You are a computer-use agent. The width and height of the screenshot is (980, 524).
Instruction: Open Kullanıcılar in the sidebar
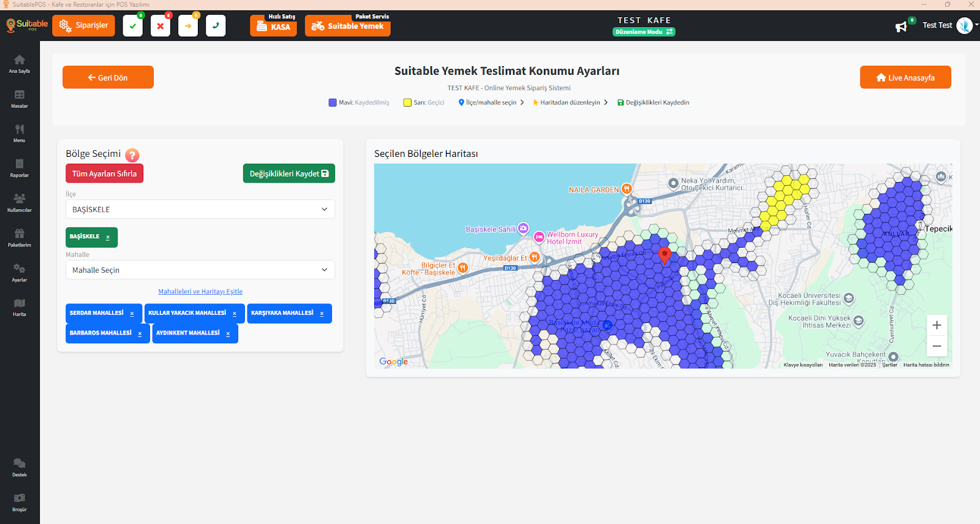[20, 203]
